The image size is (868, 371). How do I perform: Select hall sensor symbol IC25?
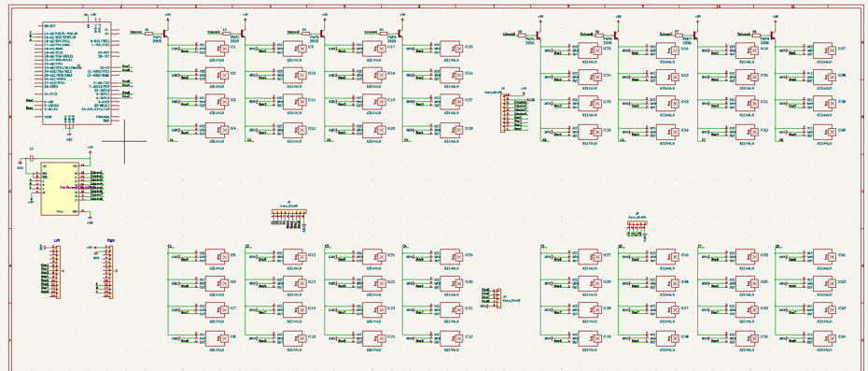[451, 49]
